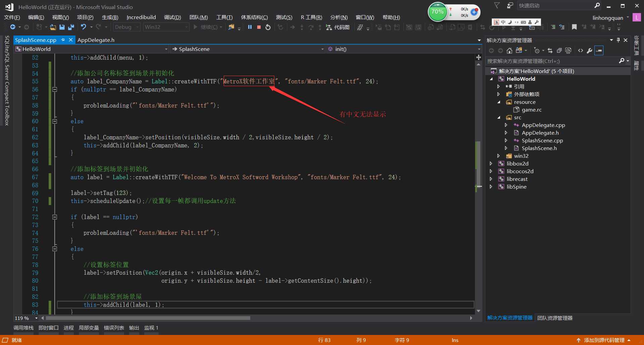This screenshot has width=644, height=345.
Task: Collapse the if block at line 56
Action: click(55, 89)
